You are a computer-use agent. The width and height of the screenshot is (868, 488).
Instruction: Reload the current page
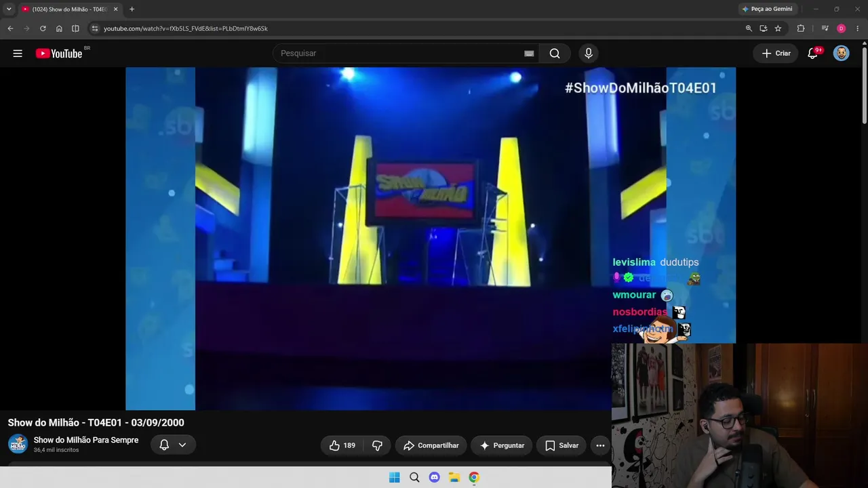pyautogui.click(x=43, y=28)
